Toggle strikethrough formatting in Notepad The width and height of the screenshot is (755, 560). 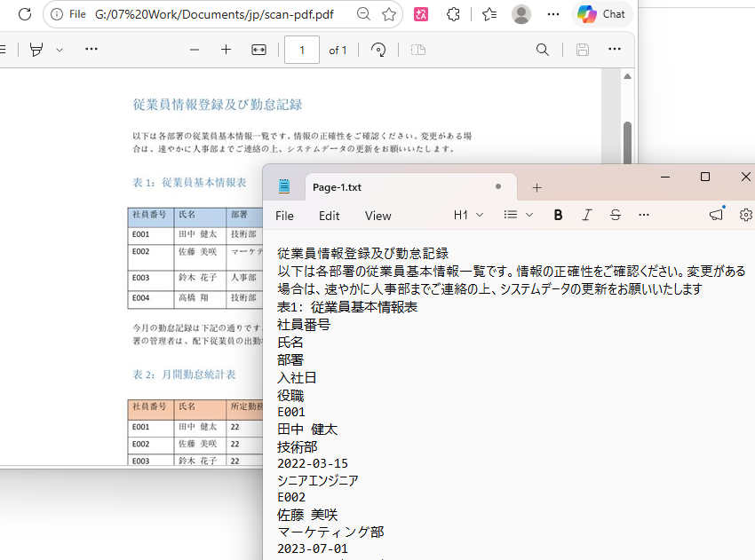pyautogui.click(x=616, y=215)
